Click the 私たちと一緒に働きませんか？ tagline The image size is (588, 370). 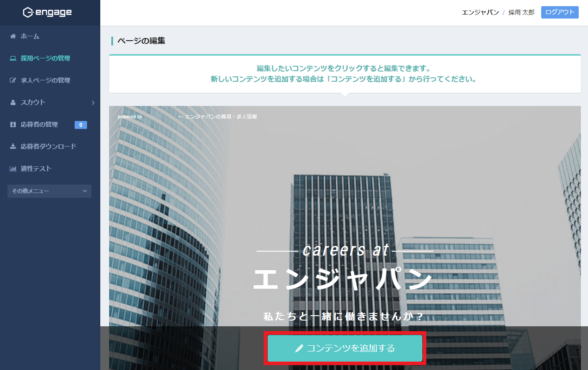[x=343, y=316]
